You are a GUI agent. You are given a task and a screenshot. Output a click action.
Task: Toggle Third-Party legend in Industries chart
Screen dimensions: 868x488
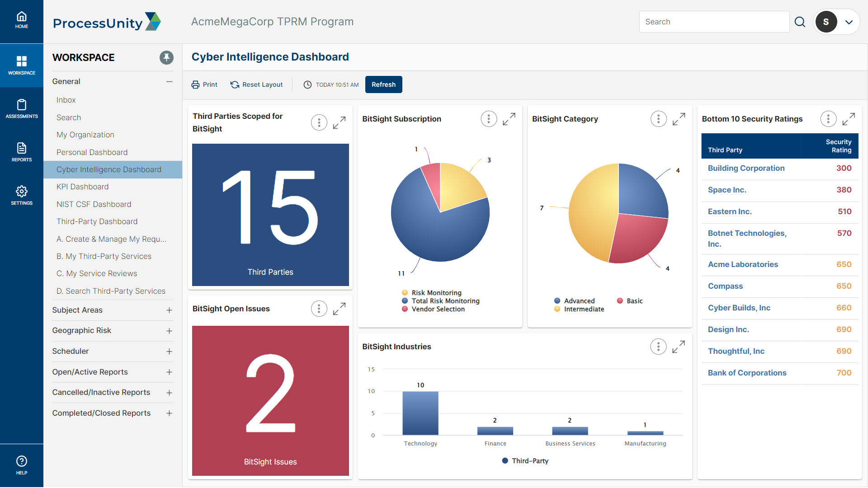[x=525, y=461]
